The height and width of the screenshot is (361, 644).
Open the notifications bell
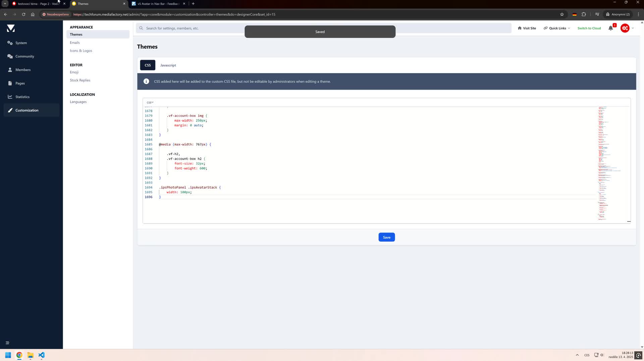tap(610, 28)
